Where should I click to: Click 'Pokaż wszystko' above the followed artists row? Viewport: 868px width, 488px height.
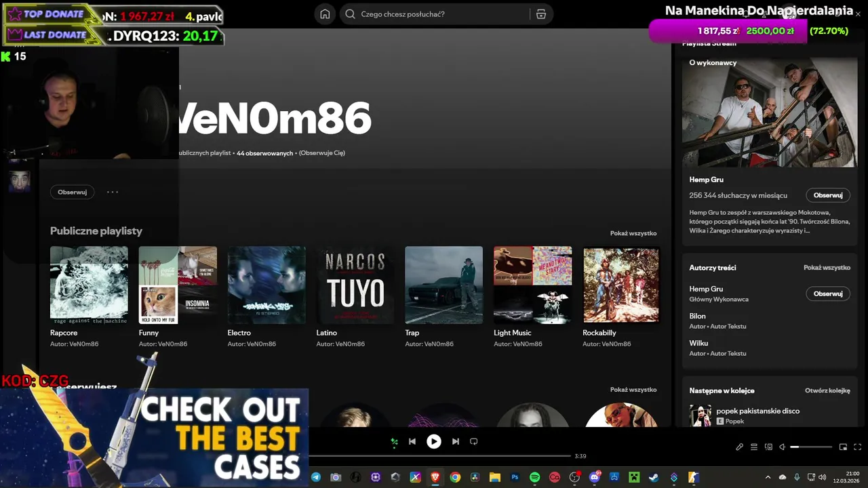(633, 390)
